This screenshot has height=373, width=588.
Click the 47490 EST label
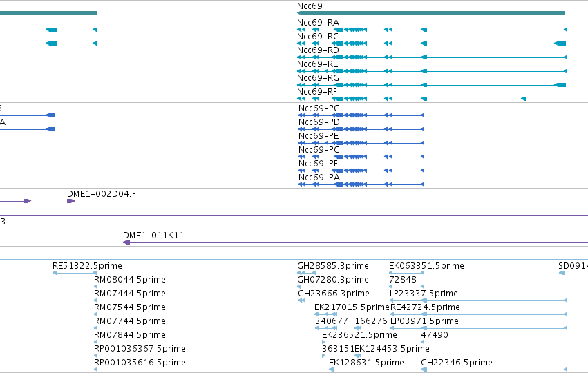pos(434,335)
